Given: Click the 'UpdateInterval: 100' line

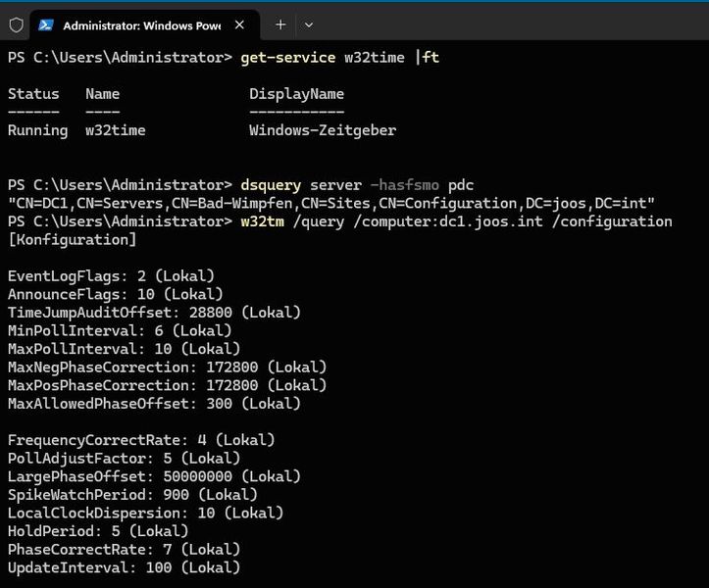Looking at the screenshot, I should (x=124, y=567).
